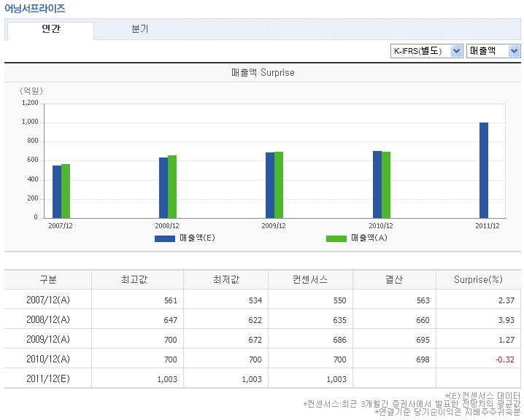Select the 2011/12(E) table row label
524x420 pixels.
tap(48, 378)
